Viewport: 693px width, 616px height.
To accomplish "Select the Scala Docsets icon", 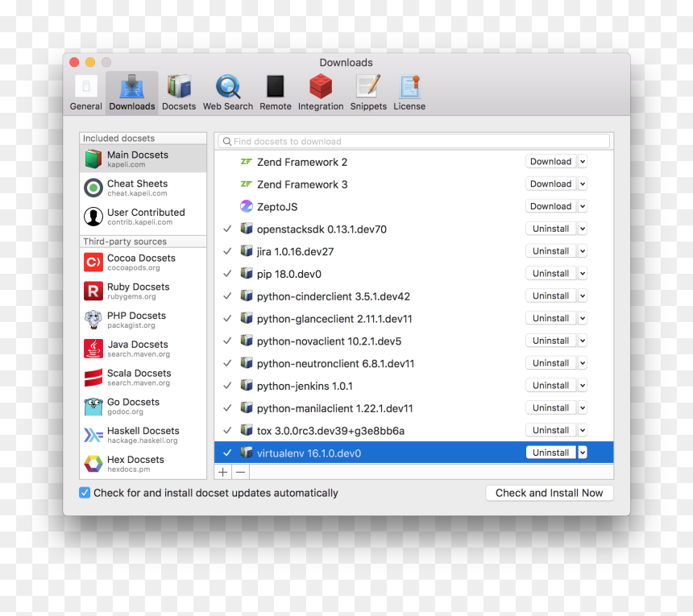I will (93, 378).
